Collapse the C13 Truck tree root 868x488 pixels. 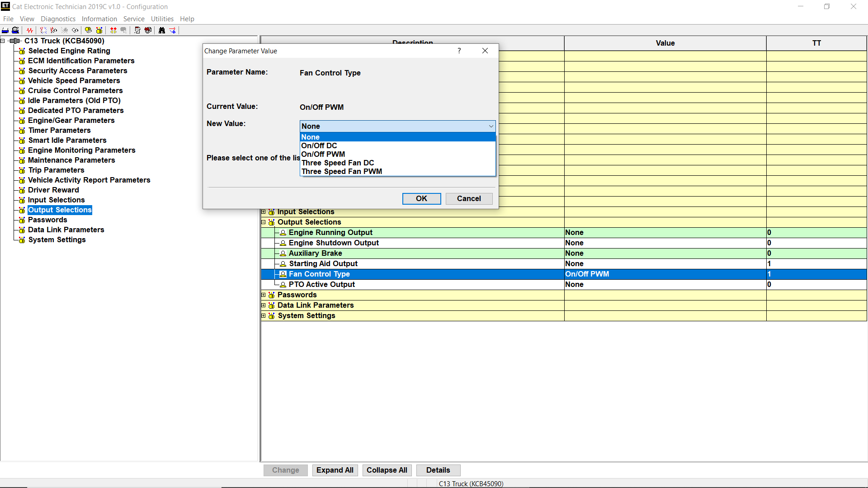point(3,41)
